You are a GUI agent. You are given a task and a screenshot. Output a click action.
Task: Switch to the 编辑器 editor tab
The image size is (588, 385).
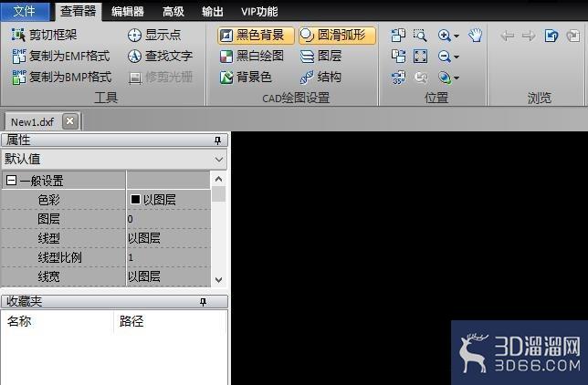[128, 11]
